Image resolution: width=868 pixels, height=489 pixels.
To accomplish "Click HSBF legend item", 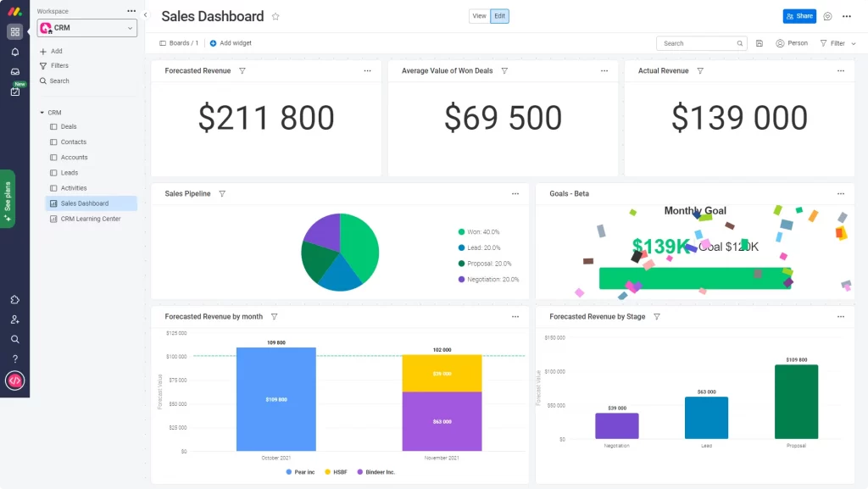I will point(336,472).
